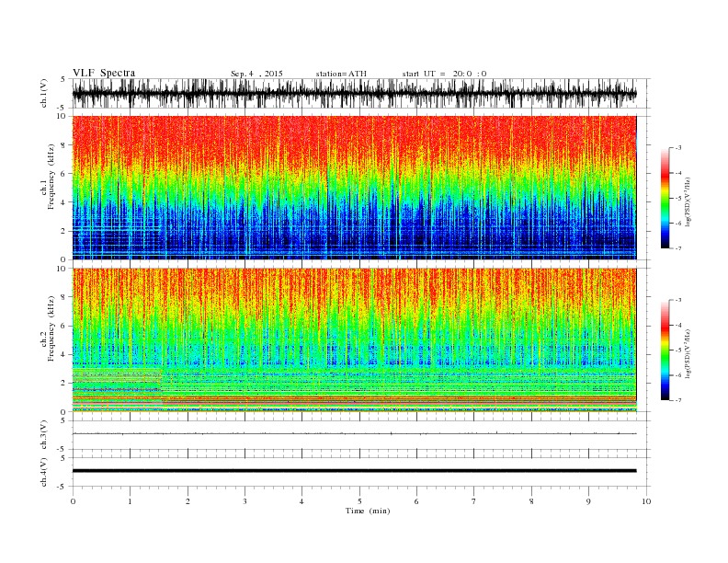Click the ch.2 spectrogram "10" kHz tick label

62,269
